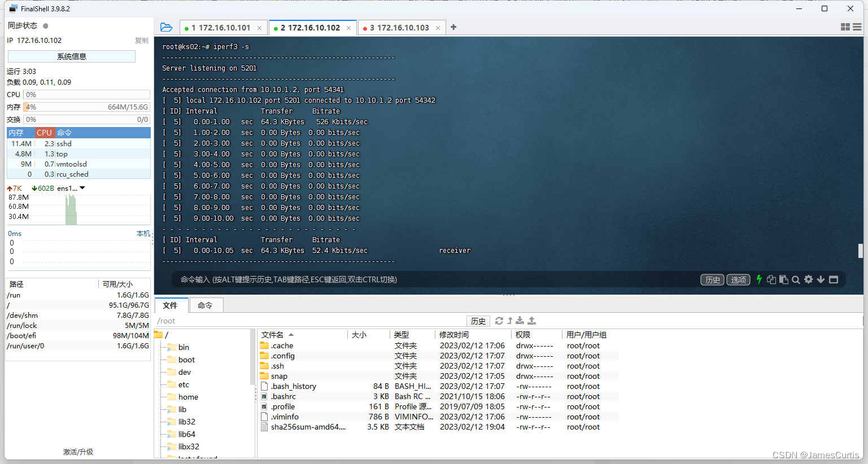The image size is (868, 464).
Task: Click the .bash_history file icon
Action: click(x=264, y=386)
